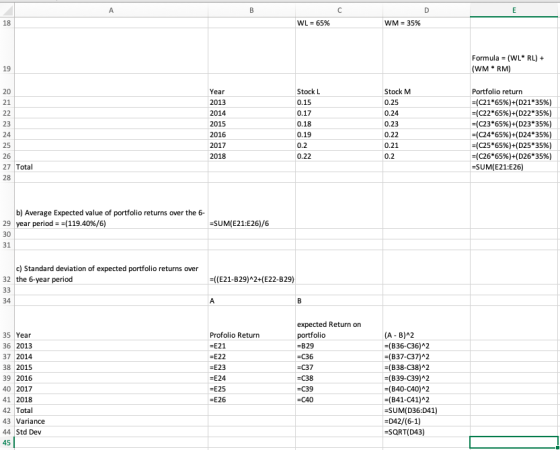Select the =SUM(E21:E26)/6 formula cell
This screenshot has height=450, width=560.
point(252,206)
